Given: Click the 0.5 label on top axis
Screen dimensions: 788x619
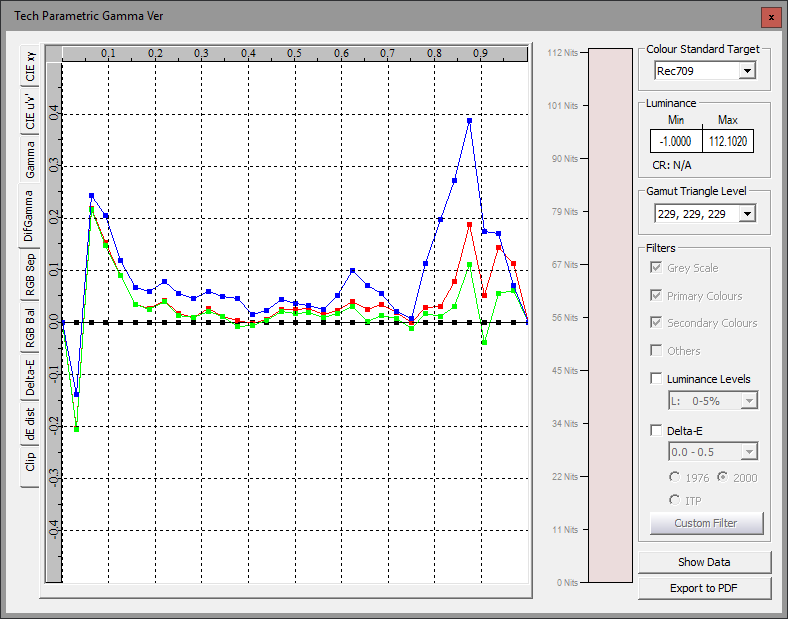Looking at the screenshot, I should [x=294, y=53].
